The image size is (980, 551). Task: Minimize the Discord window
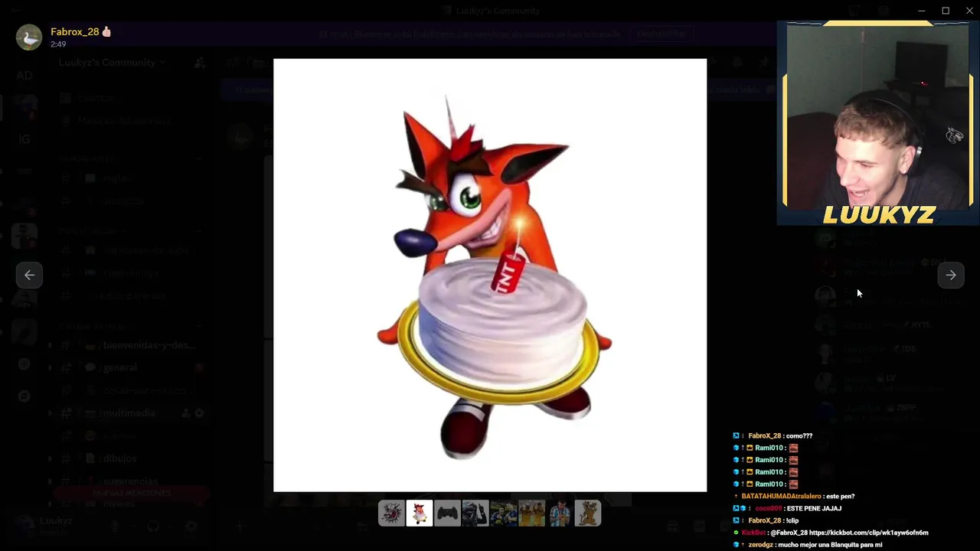pos(922,11)
